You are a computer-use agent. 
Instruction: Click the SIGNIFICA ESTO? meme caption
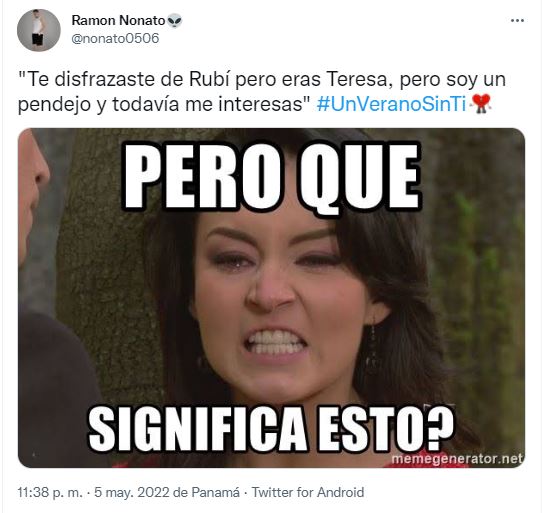[x=271, y=429]
